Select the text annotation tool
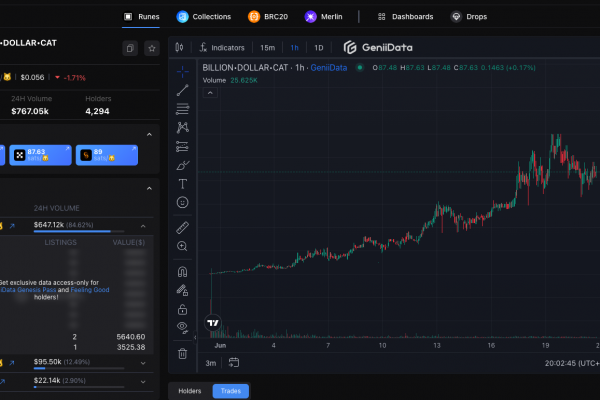The image size is (600, 400). coord(183,184)
